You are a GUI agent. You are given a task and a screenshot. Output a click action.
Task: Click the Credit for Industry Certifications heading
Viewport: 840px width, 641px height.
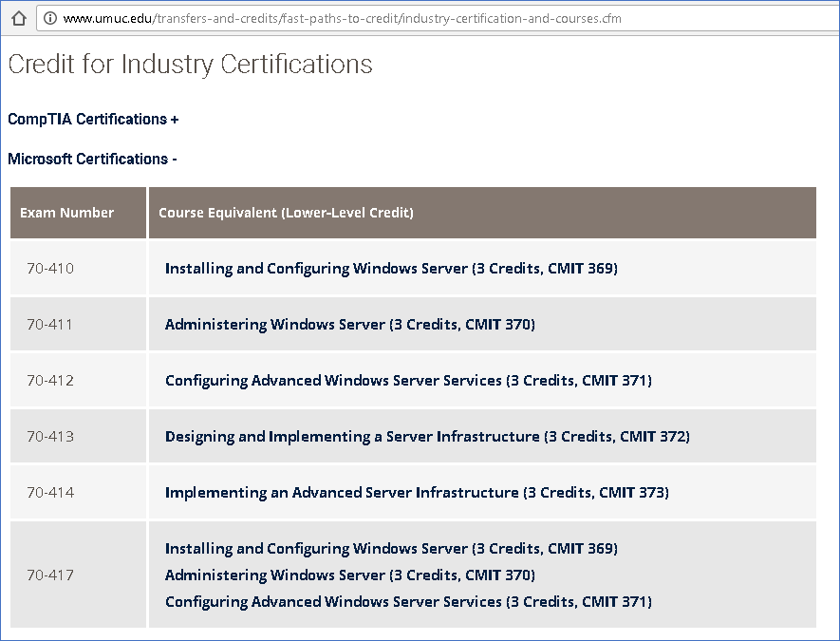point(190,65)
